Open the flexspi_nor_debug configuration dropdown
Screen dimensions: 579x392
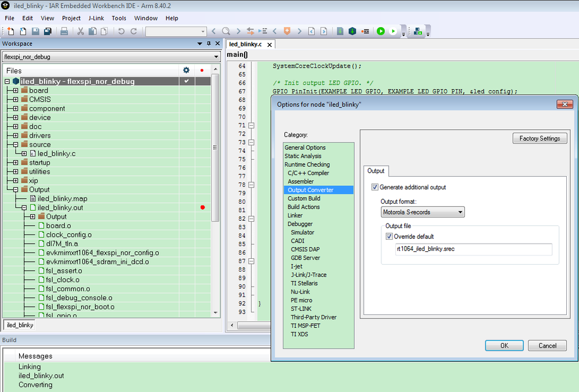tap(111, 57)
